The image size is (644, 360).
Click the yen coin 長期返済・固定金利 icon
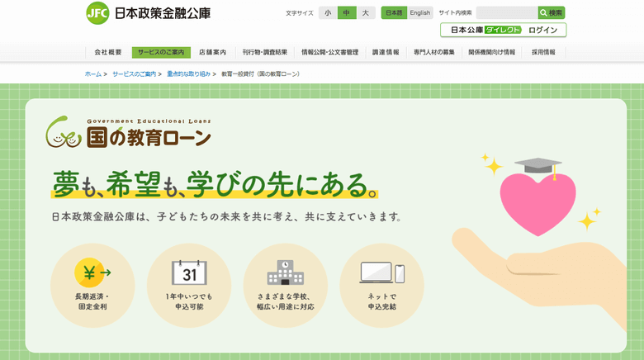[92, 272]
